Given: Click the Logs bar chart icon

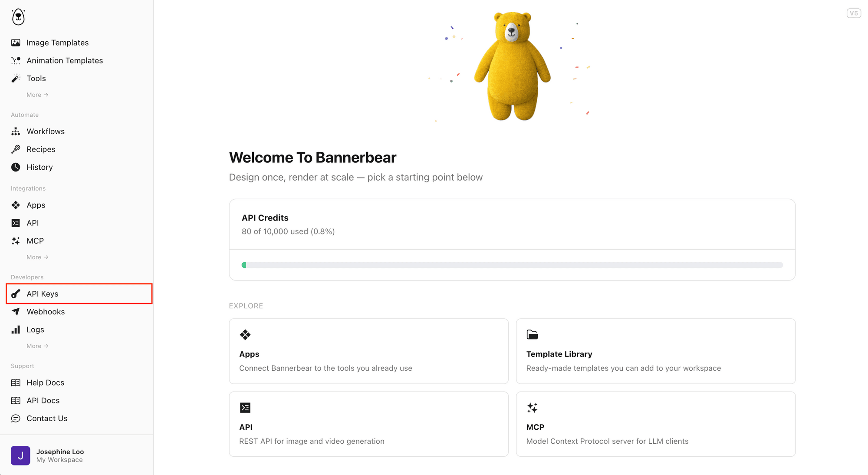Looking at the screenshot, I should tap(16, 330).
